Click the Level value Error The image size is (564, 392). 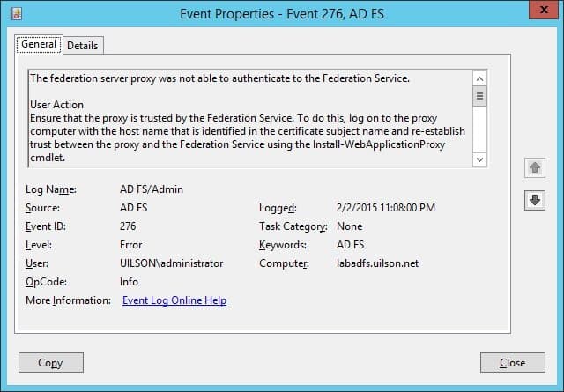(x=131, y=245)
